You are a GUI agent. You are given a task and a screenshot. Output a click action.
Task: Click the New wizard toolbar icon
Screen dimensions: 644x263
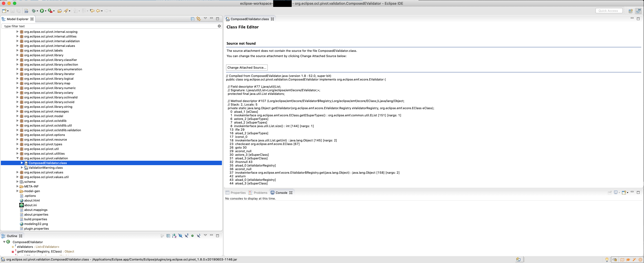tap(4, 11)
